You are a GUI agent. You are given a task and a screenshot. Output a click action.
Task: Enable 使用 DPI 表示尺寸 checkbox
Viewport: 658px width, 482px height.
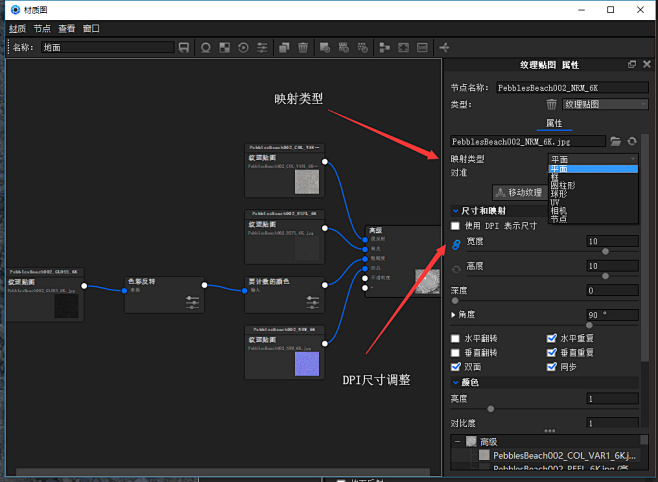coord(455,226)
